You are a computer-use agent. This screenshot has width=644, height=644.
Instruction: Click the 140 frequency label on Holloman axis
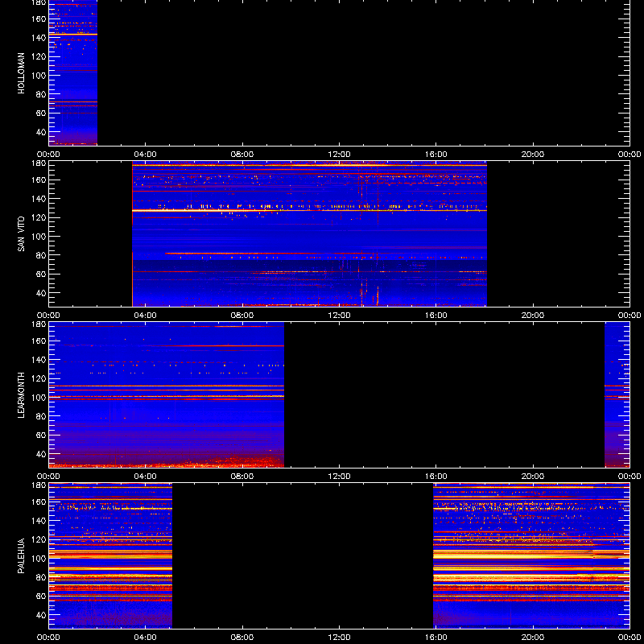[39, 38]
